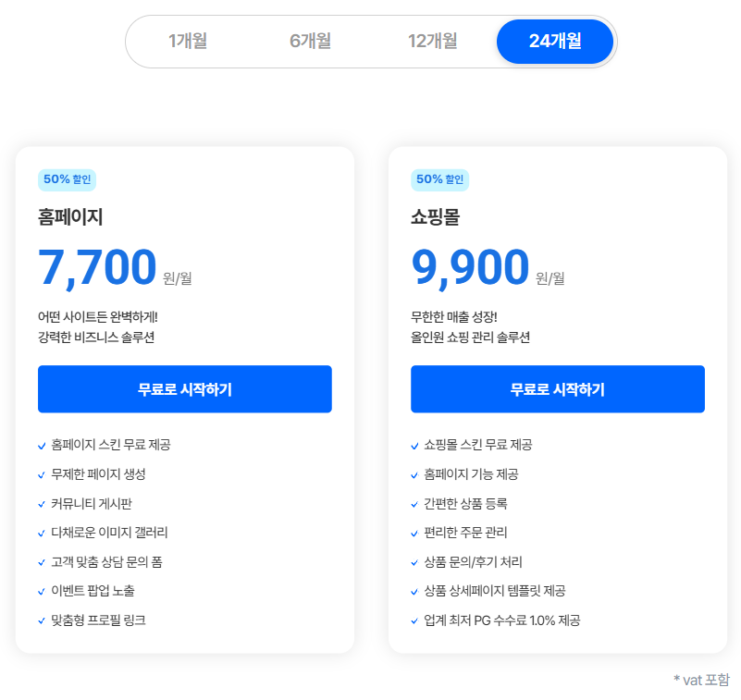The height and width of the screenshot is (700, 741).
Task: Click the 50% 할인 badge on 홈페이지 card
Action: 68,180
